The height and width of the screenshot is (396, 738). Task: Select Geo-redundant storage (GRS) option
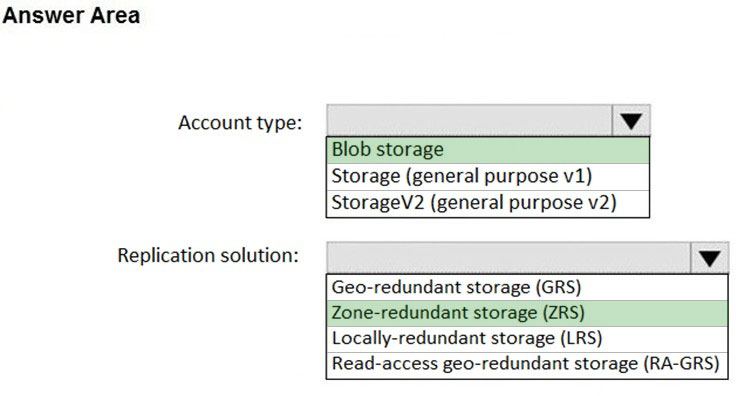pos(527,287)
